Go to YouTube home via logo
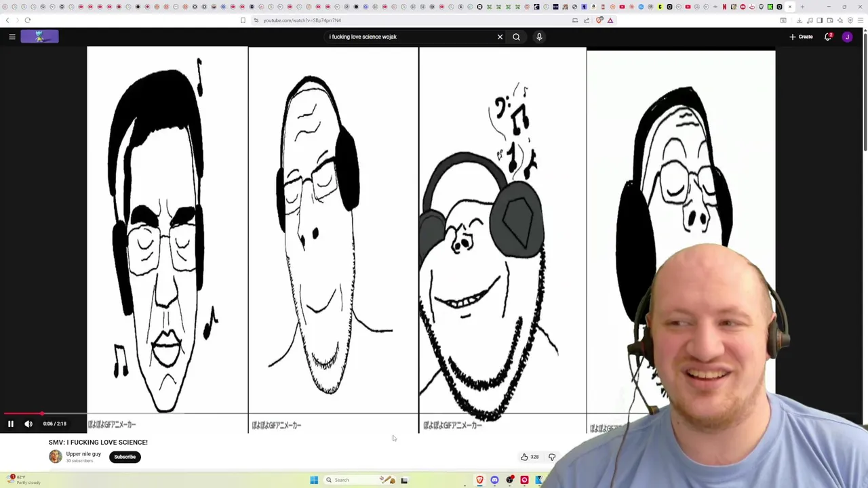Screen dimensions: 868x488 39,37
